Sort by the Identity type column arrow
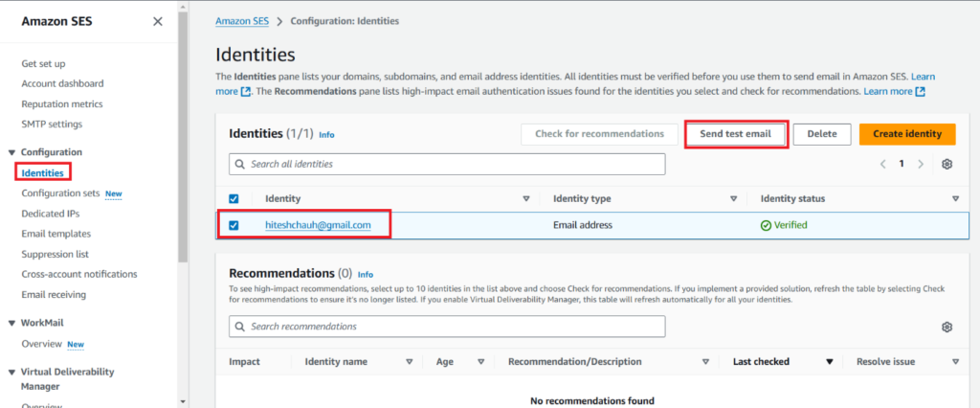This screenshot has height=408, width=980. click(x=733, y=199)
